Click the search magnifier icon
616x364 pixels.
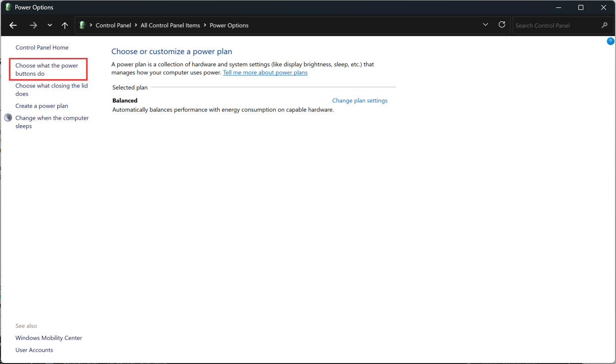pos(605,25)
